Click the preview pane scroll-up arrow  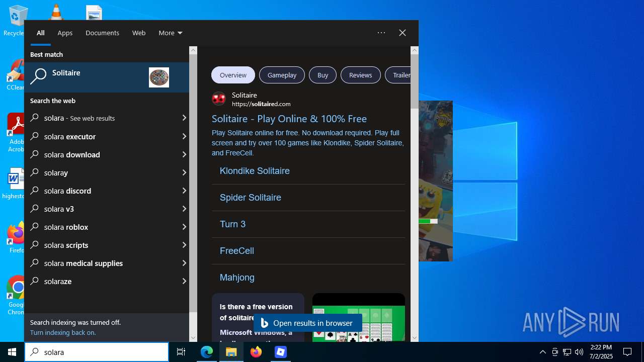pyautogui.click(x=415, y=50)
